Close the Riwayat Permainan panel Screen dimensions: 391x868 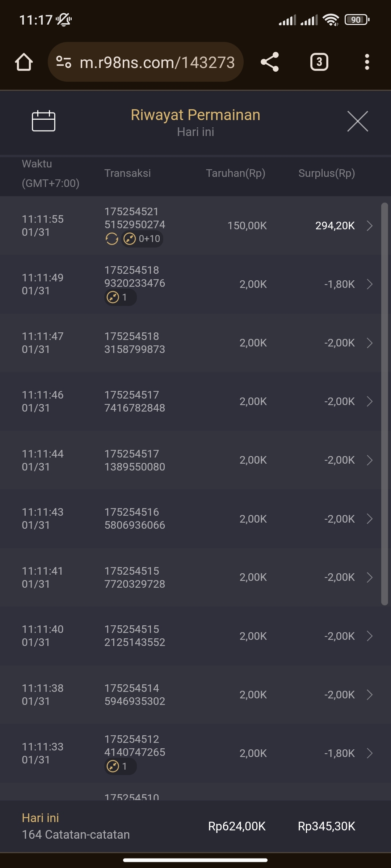click(x=357, y=121)
